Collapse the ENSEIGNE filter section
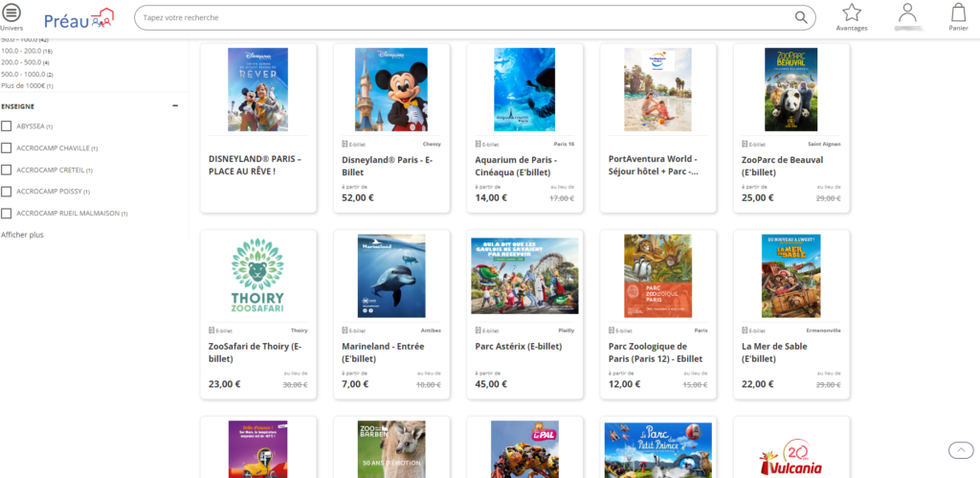The image size is (980, 478). [x=176, y=106]
